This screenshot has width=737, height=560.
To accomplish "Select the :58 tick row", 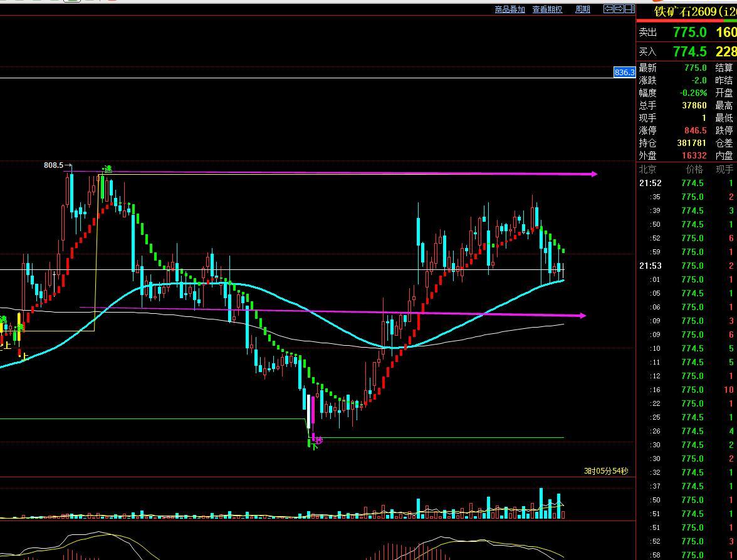I will pos(686,555).
